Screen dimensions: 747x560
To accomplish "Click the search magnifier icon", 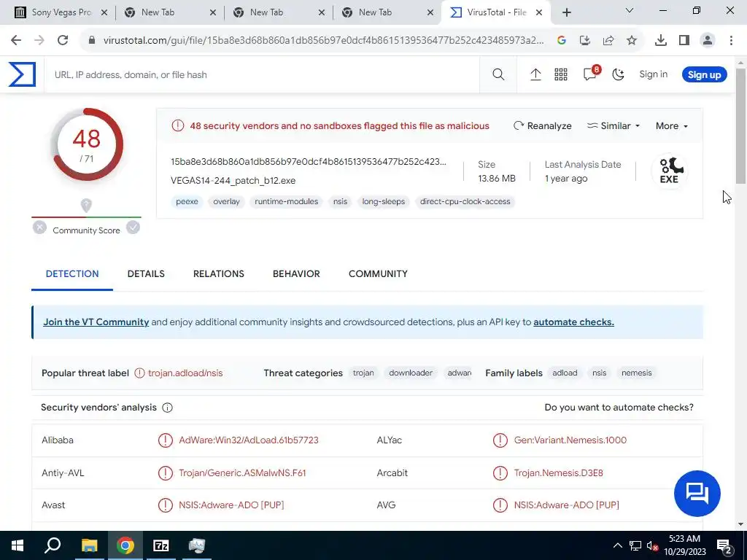I will 498,74.
